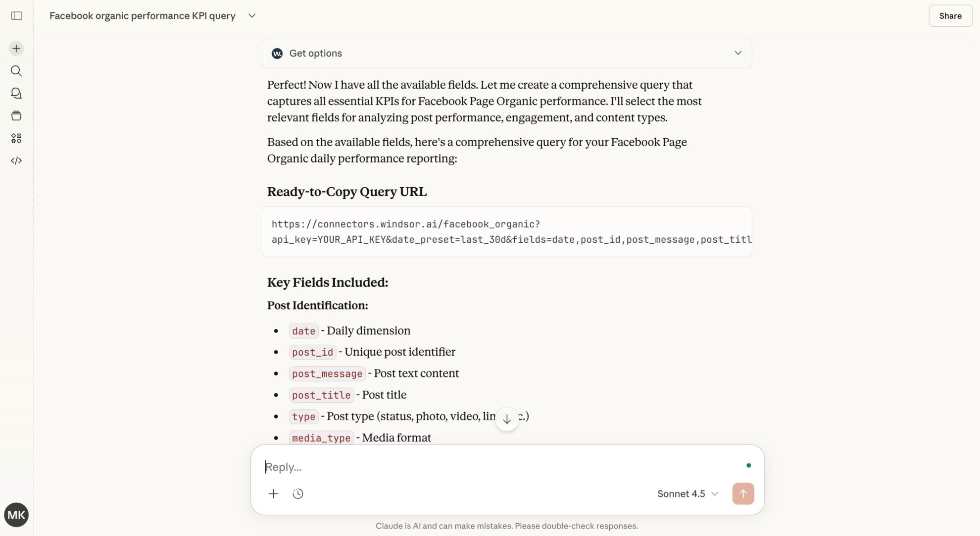Viewport: 980px width, 536px height.
Task: Toggle the sidebar panel icon
Action: [x=16, y=16]
